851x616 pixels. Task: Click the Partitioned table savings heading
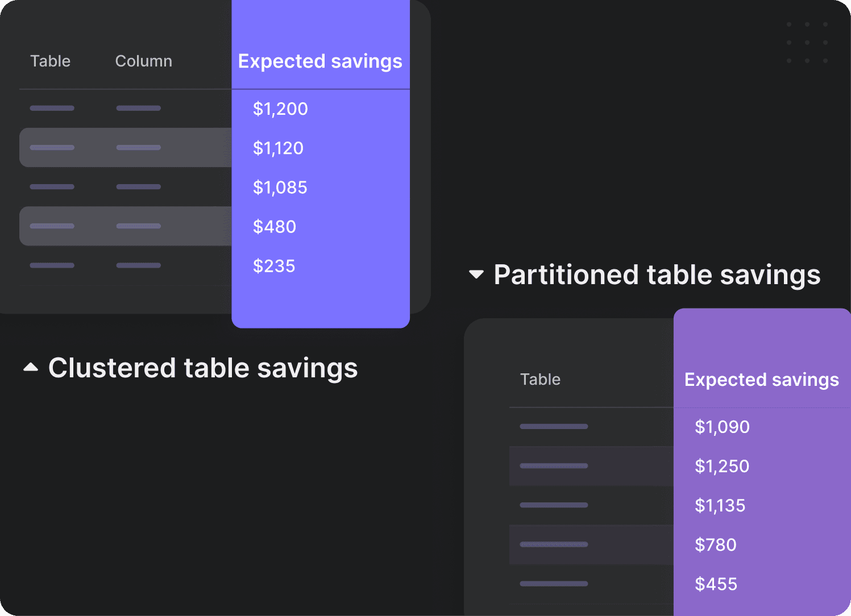pos(657,275)
